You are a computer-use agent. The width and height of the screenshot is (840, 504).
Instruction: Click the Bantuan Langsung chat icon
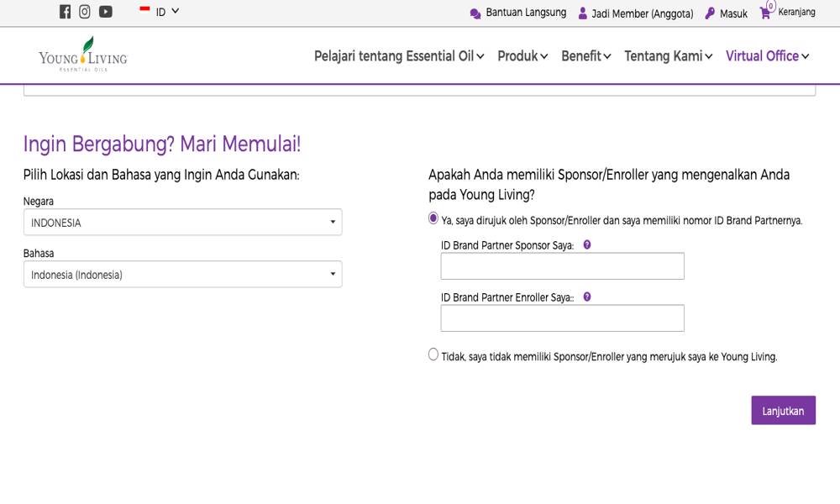[475, 13]
